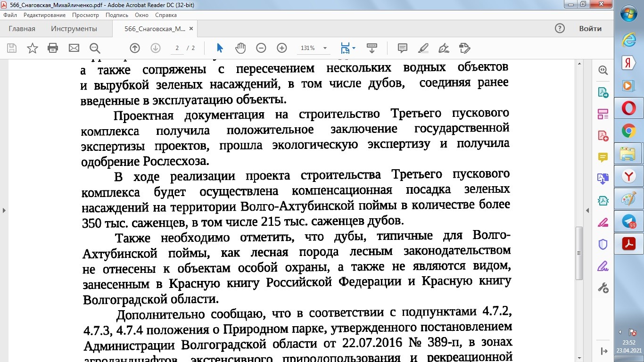The image size is (644, 362).
Task: Print the document using the printer icon
Action: click(53, 48)
